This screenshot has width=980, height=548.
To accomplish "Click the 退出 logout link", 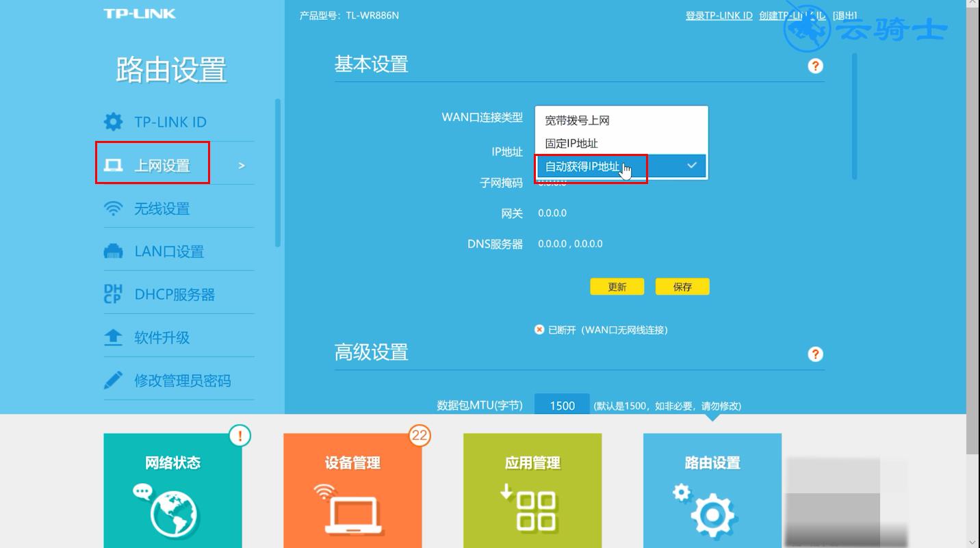I will (844, 15).
